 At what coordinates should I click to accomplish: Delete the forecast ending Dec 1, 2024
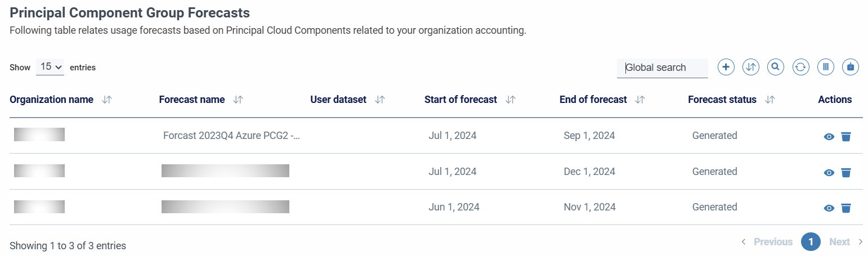click(845, 172)
